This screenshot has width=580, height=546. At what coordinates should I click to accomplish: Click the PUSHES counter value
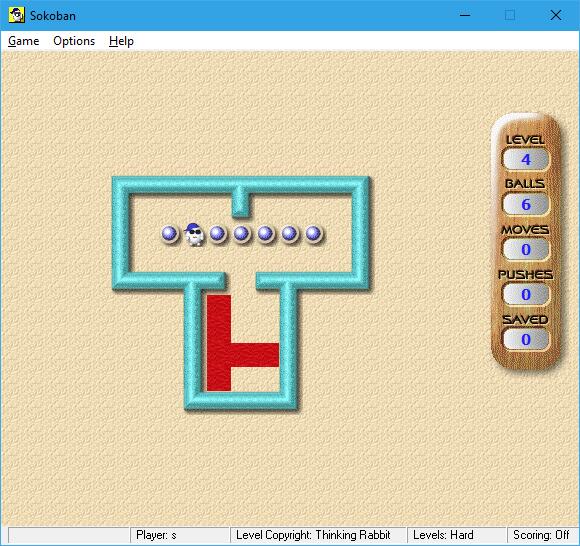526,295
